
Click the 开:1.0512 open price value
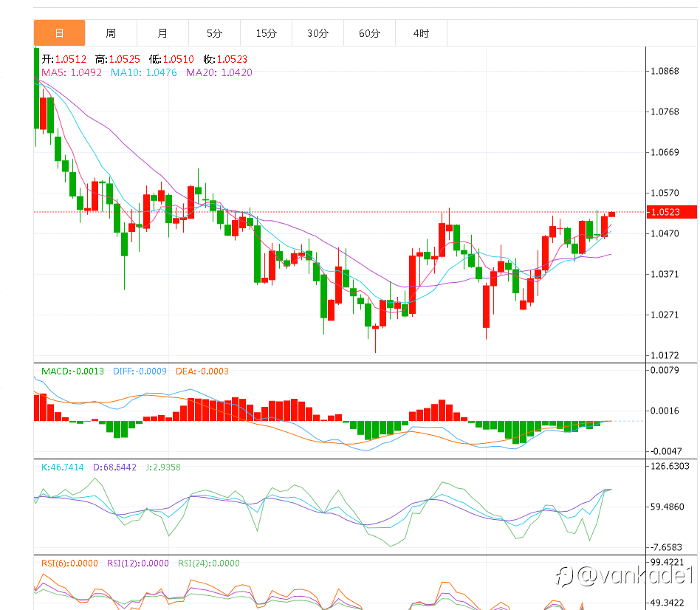coord(64,59)
